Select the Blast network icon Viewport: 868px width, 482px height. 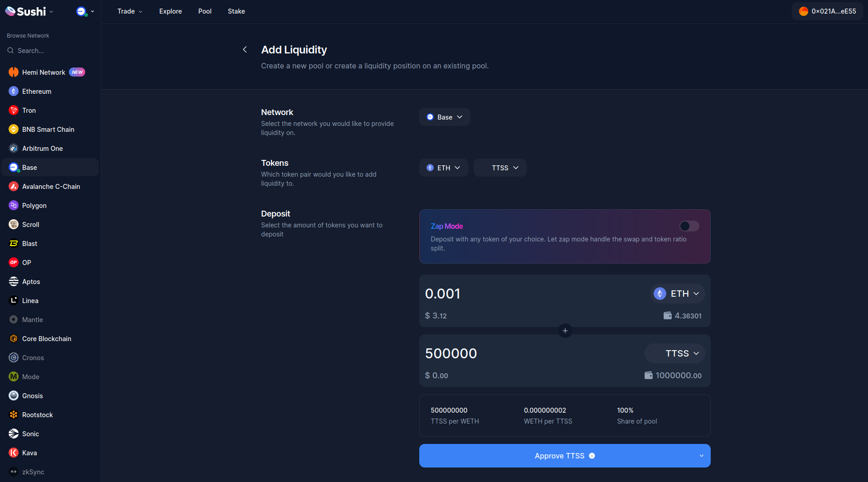tap(14, 243)
